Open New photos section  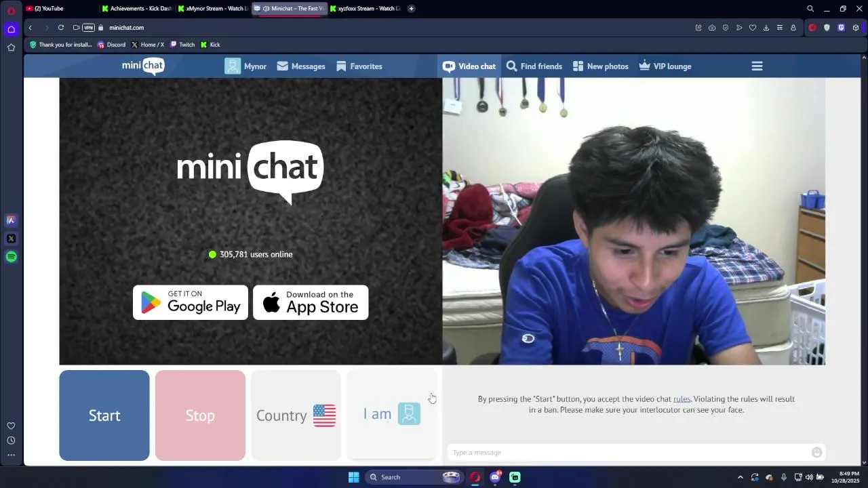coord(601,66)
